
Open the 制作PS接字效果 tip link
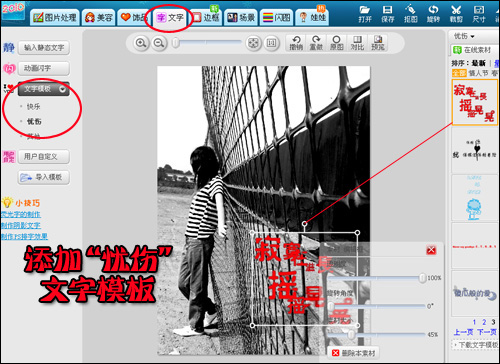[24, 236]
